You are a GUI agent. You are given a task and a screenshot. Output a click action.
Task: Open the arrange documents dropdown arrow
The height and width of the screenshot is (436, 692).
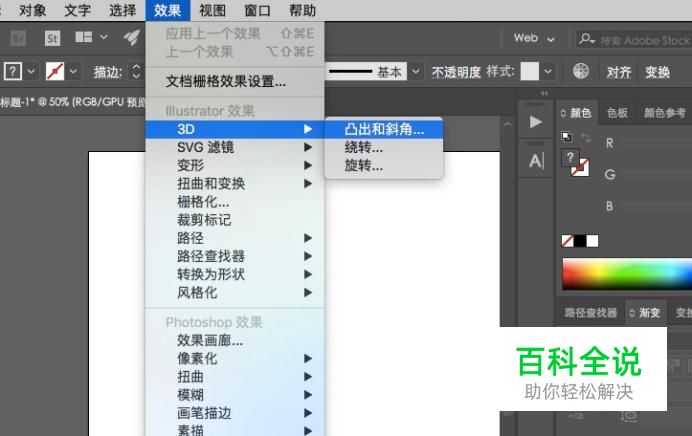pos(104,37)
